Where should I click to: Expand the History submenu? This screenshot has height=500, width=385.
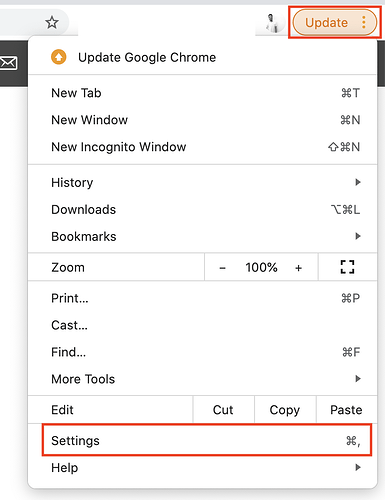click(x=202, y=182)
